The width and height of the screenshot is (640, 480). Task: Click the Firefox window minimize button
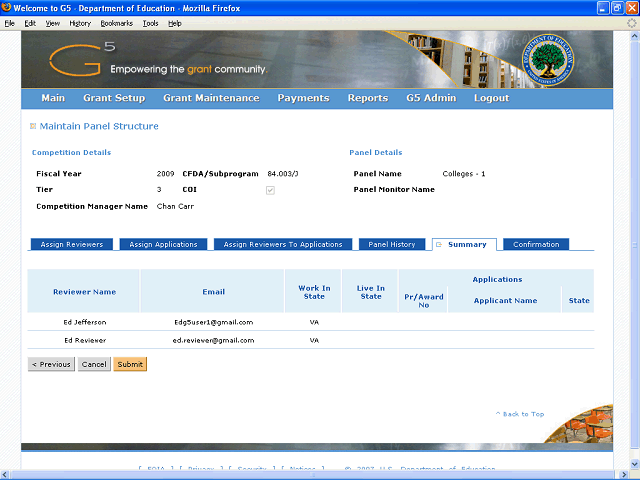pos(604,8)
